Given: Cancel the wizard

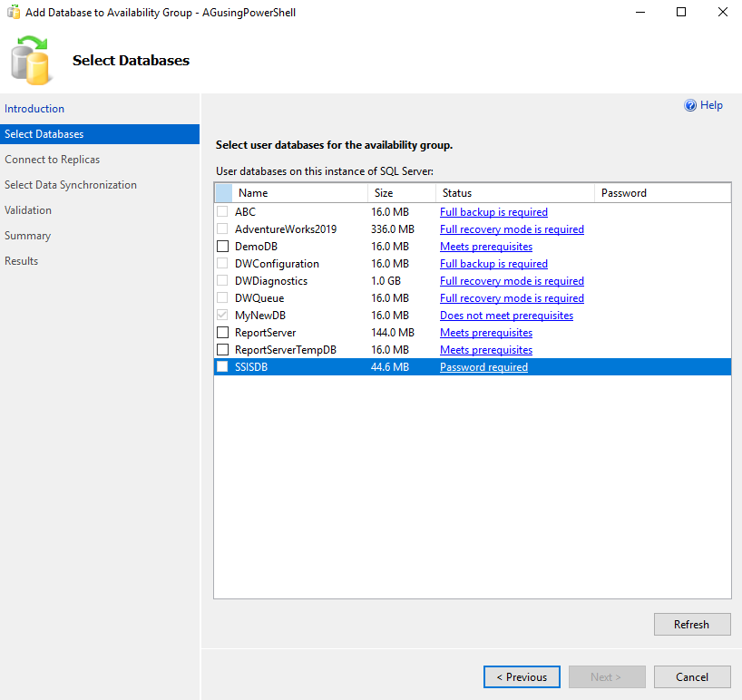Looking at the screenshot, I should point(691,676).
